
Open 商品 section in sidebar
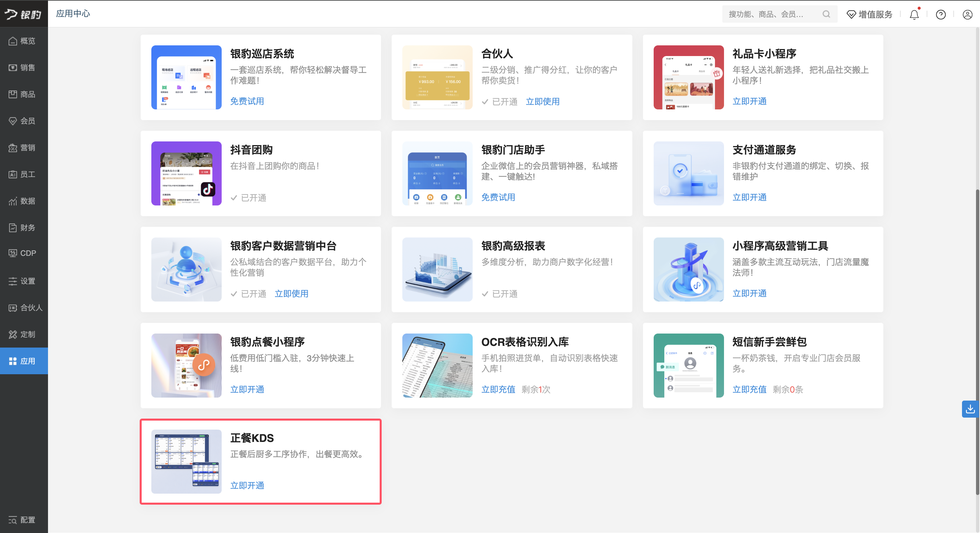(x=24, y=94)
